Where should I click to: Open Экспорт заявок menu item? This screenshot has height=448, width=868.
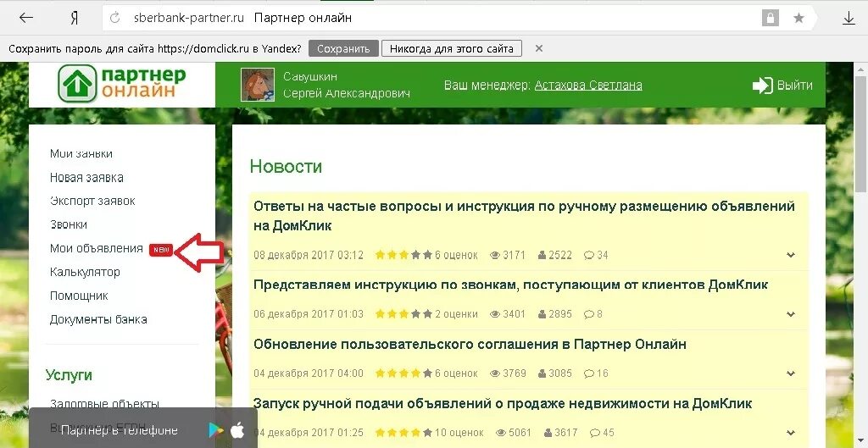click(x=92, y=201)
